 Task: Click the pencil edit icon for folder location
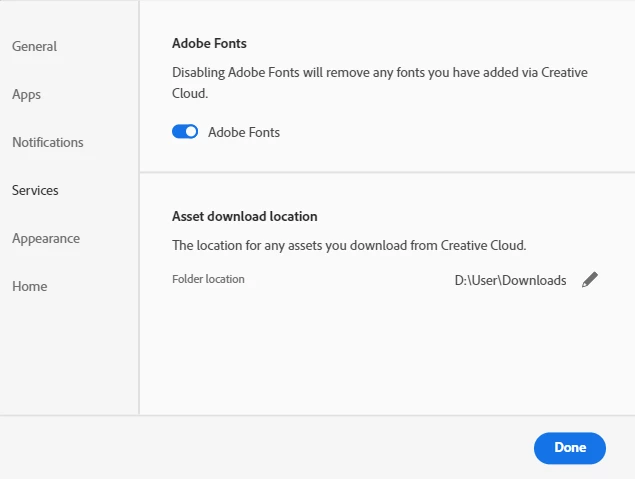pos(590,280)
